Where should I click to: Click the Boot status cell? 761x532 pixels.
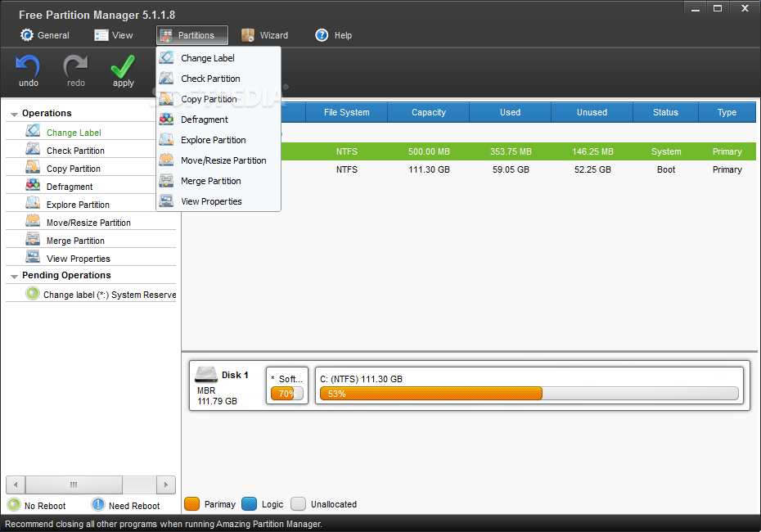pyautogui.click(x=666, y=169)
